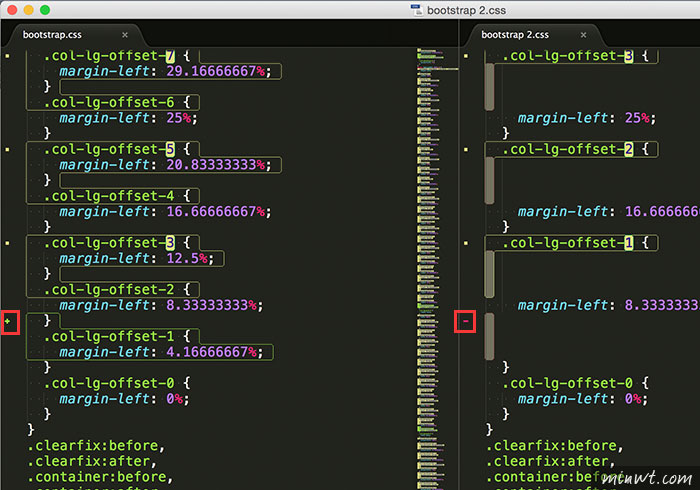This screenshot has height=490, width=700.
Task: Click '.col-lg-offset-6 {' line
Action: [117, 103]
